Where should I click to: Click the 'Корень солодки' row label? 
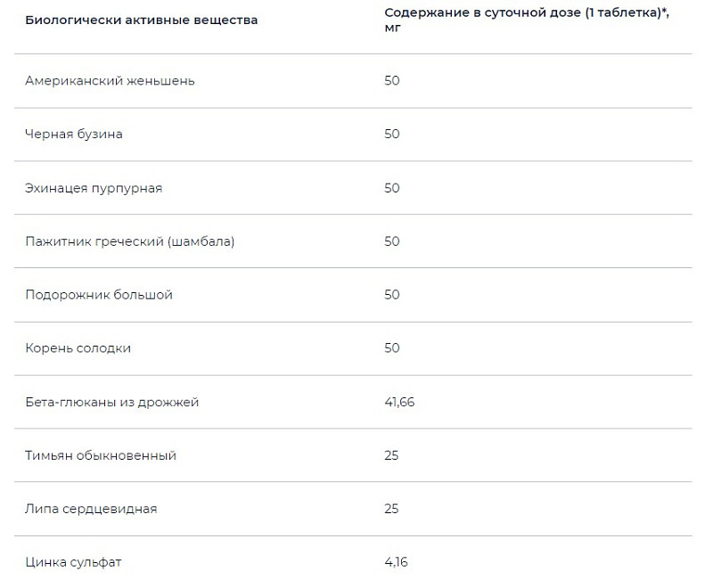[78, 348]
